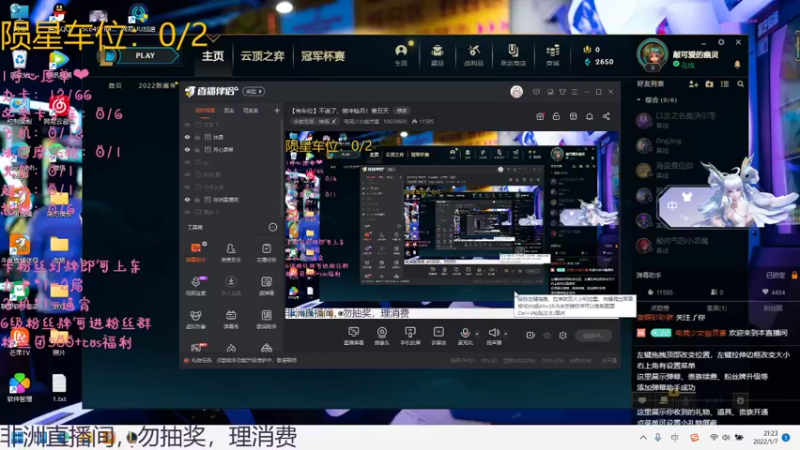Toggle visibility of the 休息 source
The image size is (800, 450).
pos(187,137)
